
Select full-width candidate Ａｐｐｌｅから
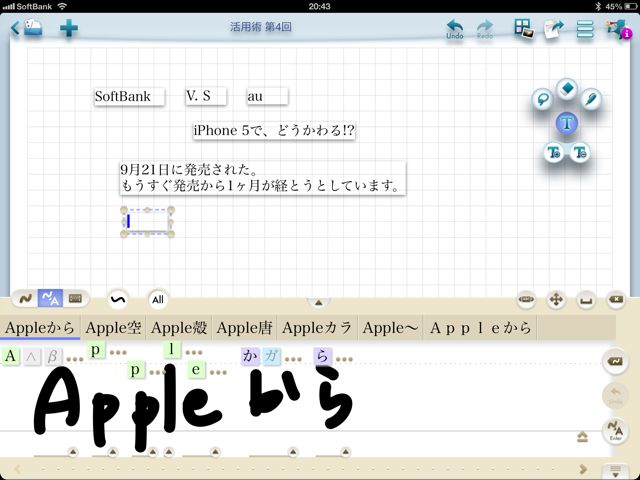point(480,327)
